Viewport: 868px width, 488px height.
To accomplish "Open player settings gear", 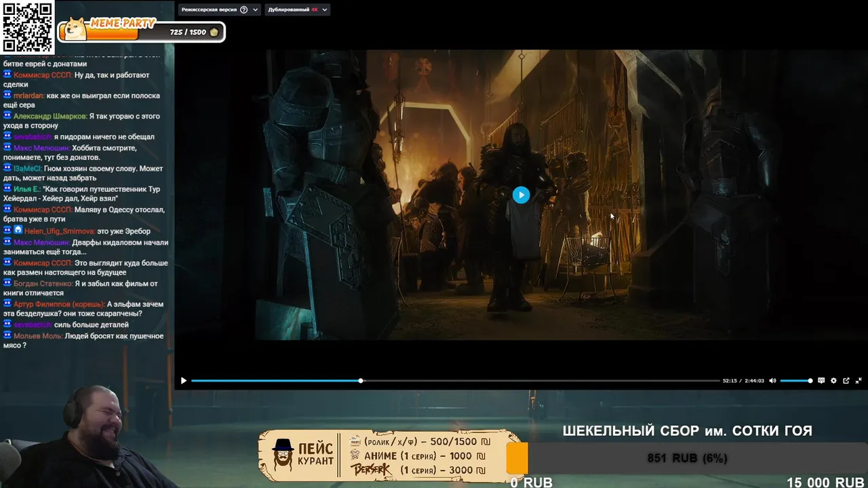I will [833, 381].
